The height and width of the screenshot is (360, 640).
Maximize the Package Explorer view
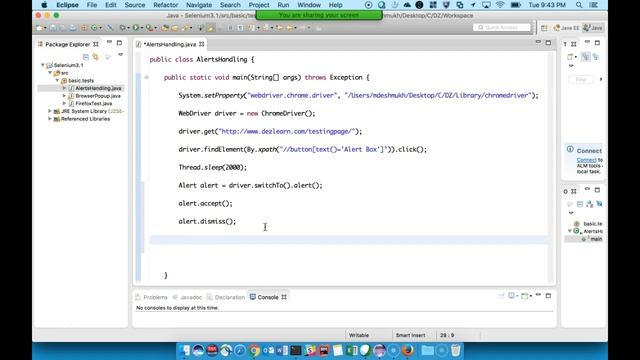click(119, 42)
